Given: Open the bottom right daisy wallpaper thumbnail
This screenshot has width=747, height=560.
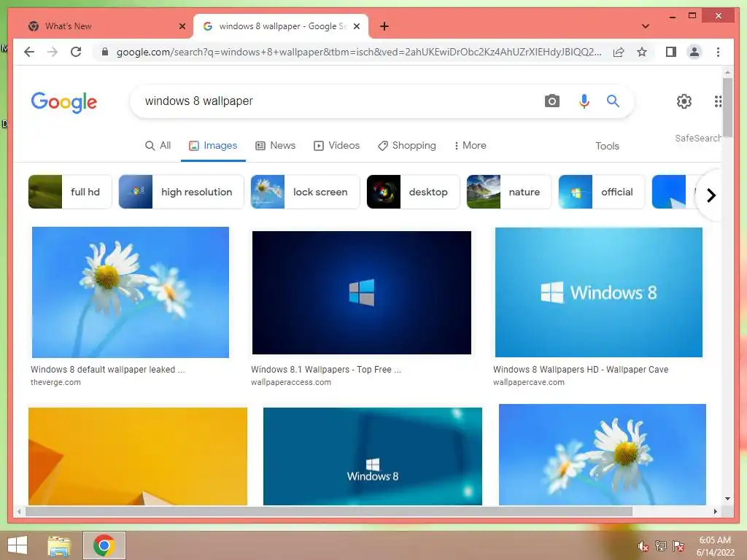Looking at the screenshot, I should tap(602, 454).
